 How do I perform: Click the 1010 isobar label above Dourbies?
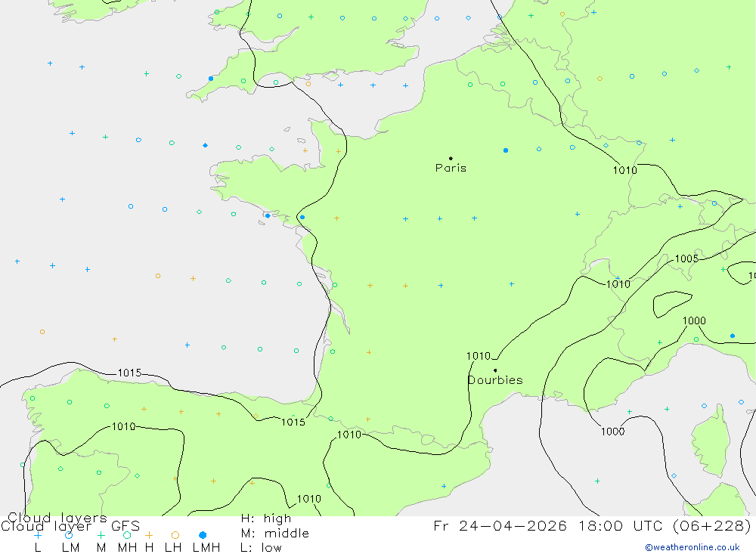(x=479, y=356)
